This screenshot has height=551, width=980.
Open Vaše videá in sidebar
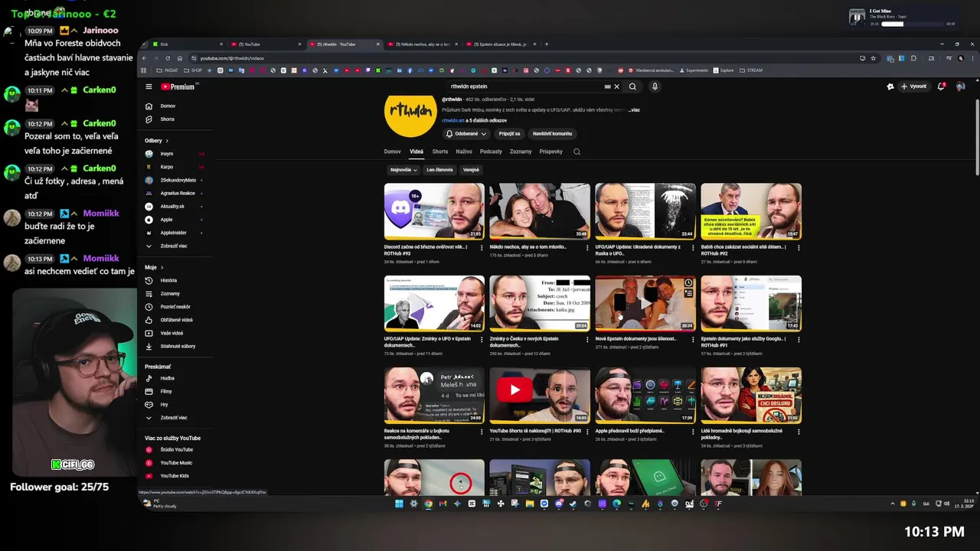pyautogui.click(x=171, y=333)
